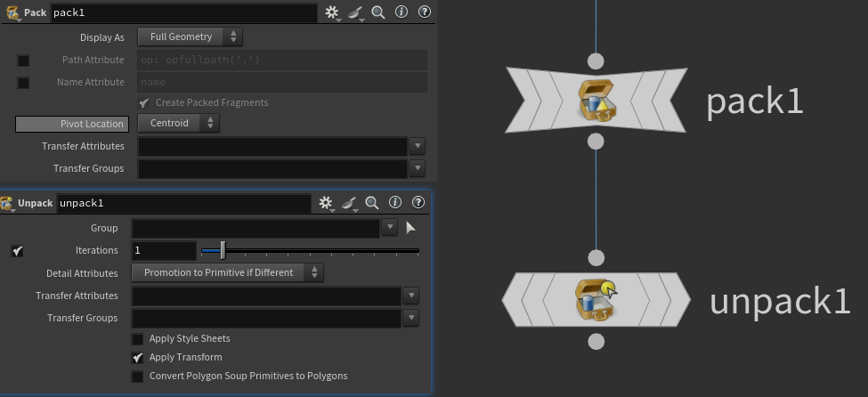This screenshot has width=868, height=397.
Task: Disable the Apply Transform checkbox
Action: 137,358
